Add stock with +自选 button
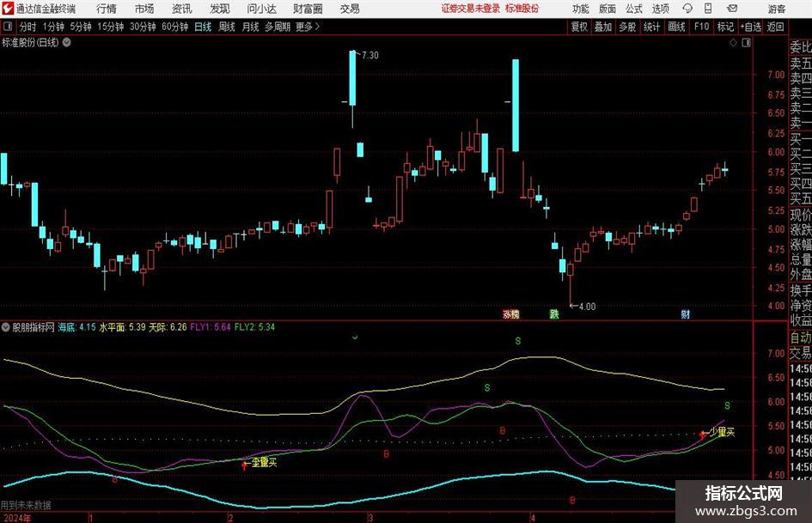Image resolution: width=812 pixels, height=523 pixels. pos(750,27)
